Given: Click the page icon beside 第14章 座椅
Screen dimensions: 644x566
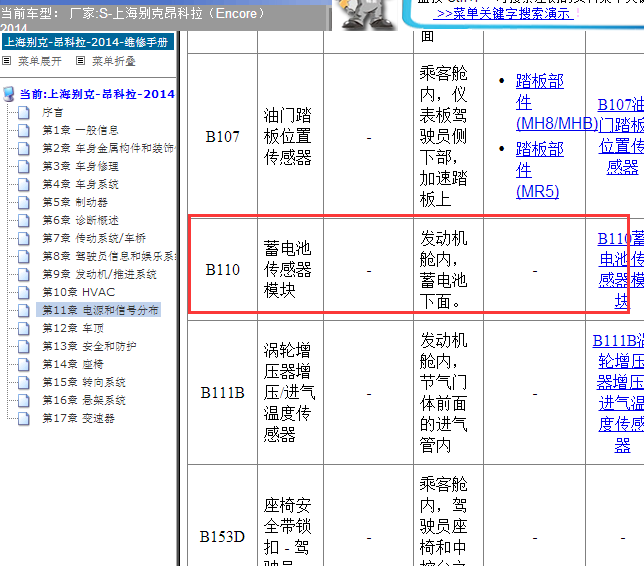Looking at the screenshot, I should click(x=24, y=364).
